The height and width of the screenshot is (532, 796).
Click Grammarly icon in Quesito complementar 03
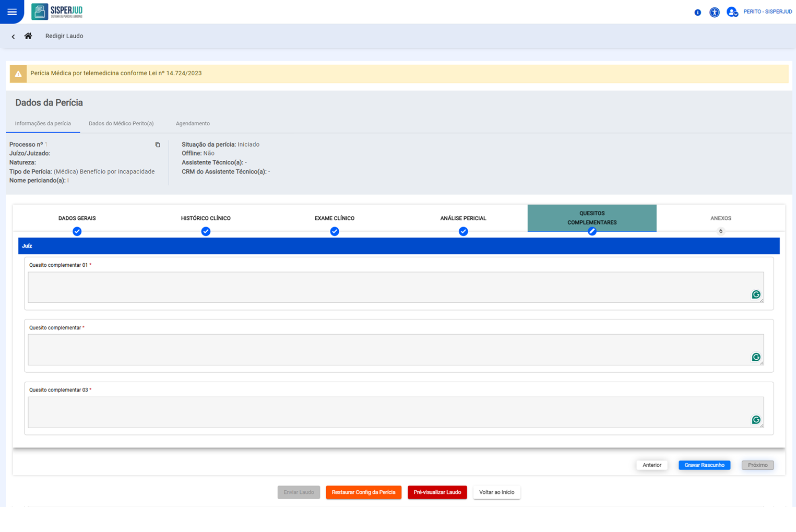click(x=755, y=420)
